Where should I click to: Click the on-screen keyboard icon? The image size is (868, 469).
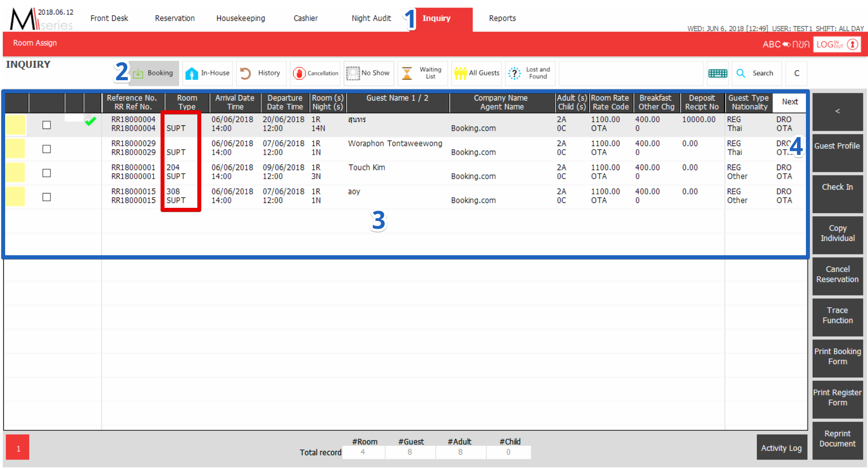717,73
